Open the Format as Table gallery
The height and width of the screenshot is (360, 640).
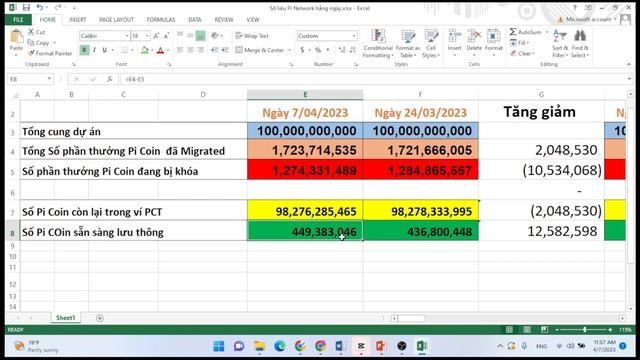click(408, 36)
